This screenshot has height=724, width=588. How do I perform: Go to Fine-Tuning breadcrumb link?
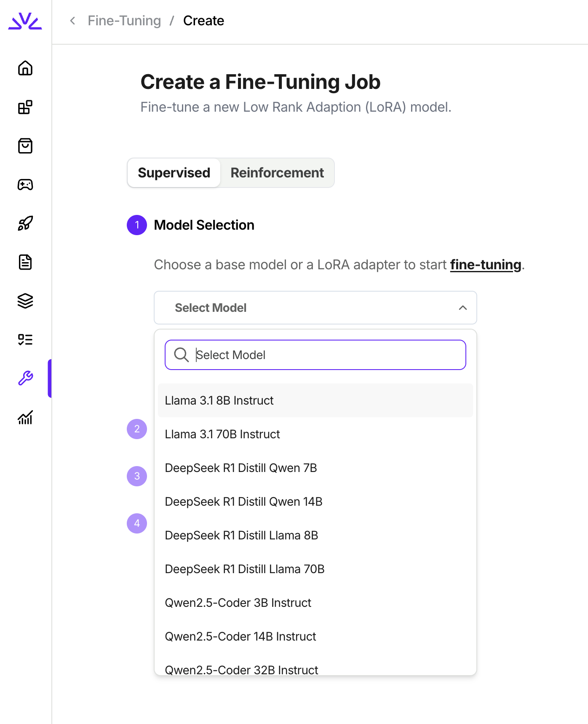[124, 21]
